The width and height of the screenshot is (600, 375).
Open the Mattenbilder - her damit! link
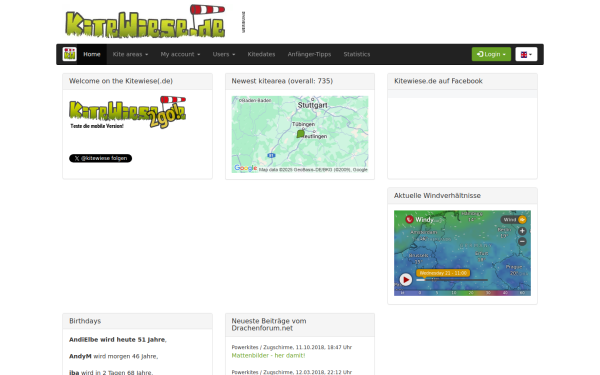click(268, 355)
